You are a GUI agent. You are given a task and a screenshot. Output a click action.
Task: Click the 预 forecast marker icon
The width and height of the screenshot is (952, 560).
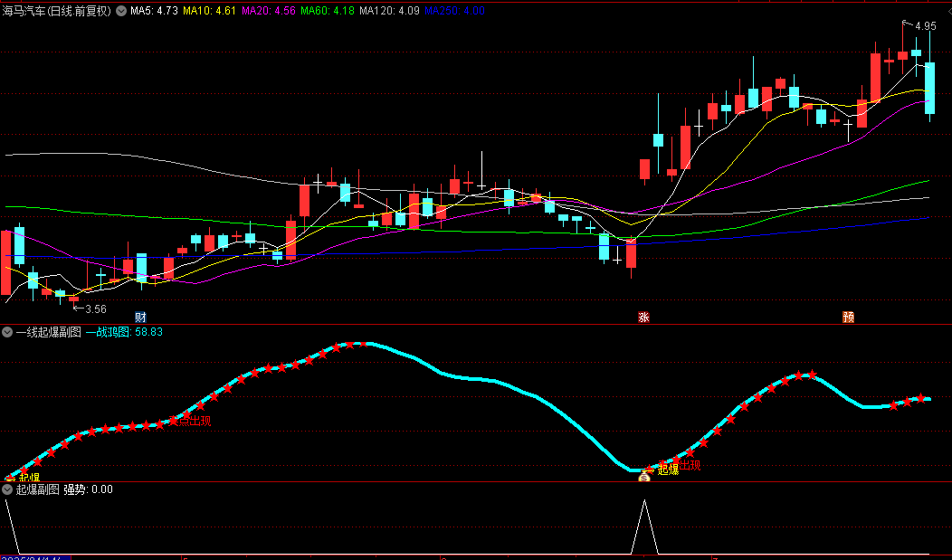pos(848,317)
